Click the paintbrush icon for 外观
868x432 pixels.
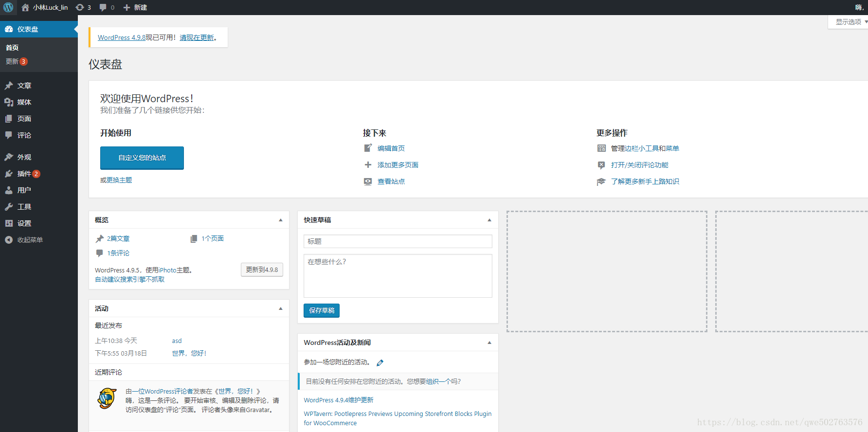[x=9, y=157]
